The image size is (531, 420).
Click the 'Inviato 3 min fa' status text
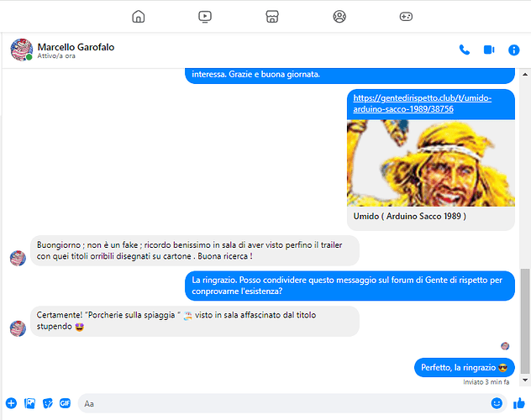point(486,382)
